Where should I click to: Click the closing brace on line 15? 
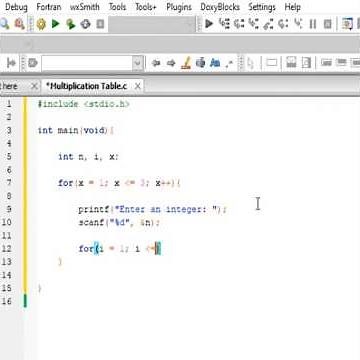[x=40, y=288]
